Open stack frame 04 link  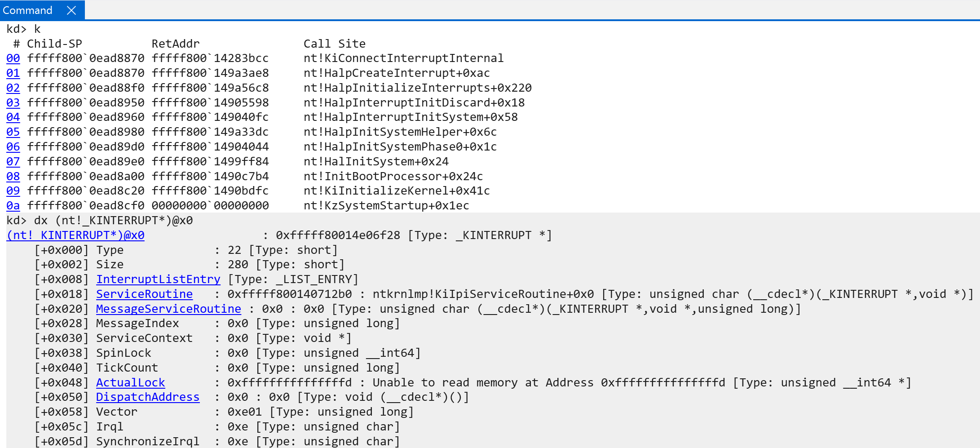[13, 117]
